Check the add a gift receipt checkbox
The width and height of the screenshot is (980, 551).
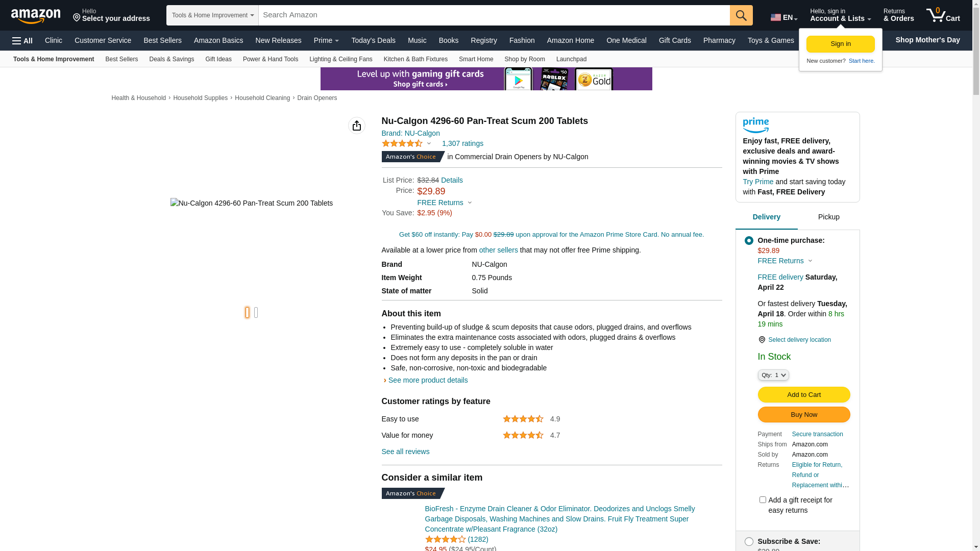763,500
